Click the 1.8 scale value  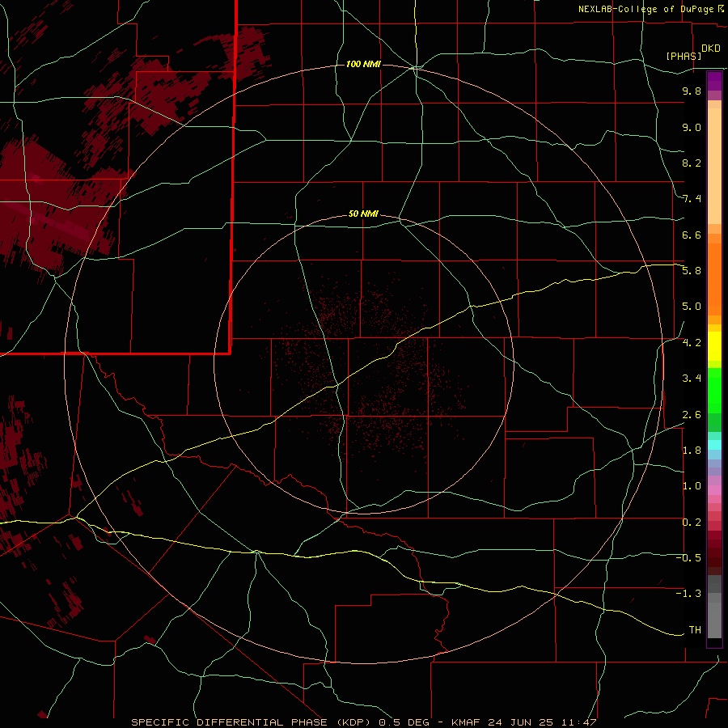(x=692, y=451)
